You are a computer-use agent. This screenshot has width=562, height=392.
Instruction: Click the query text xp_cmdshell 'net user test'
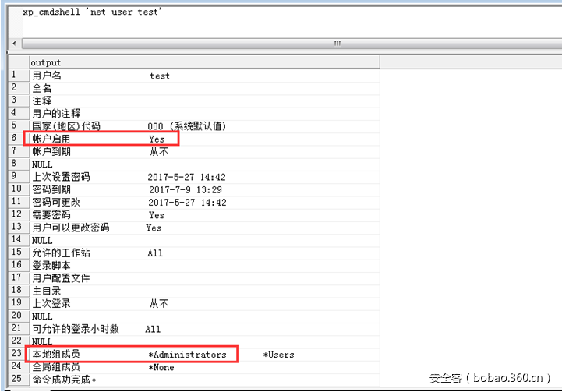[x=92, y=12]
